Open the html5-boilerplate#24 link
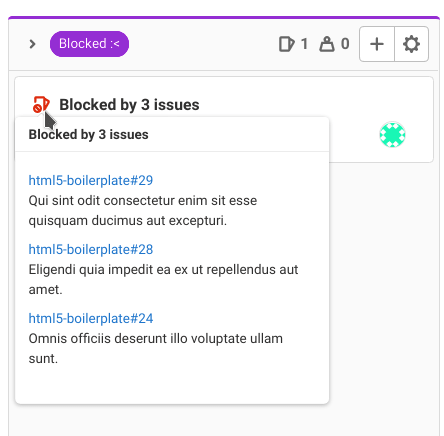 (x=91, y=318)
